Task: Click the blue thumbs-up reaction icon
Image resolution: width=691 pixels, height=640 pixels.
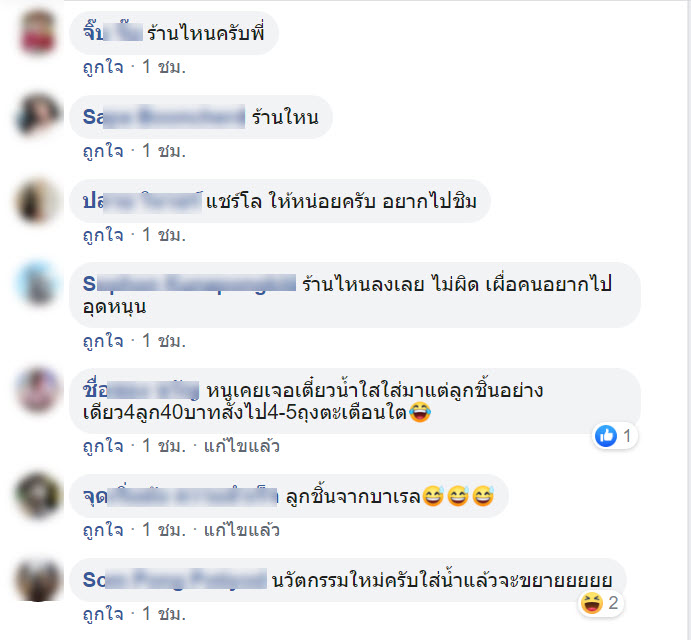Action: click(606, 436)
